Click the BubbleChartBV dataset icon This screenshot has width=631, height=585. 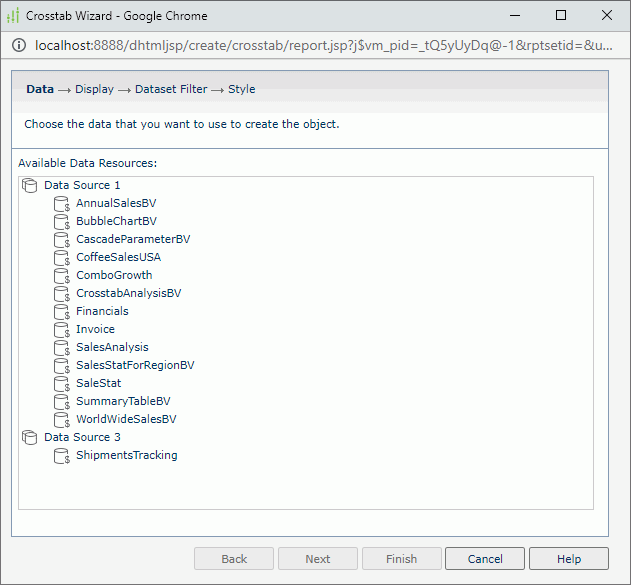[x=62, y=222]
